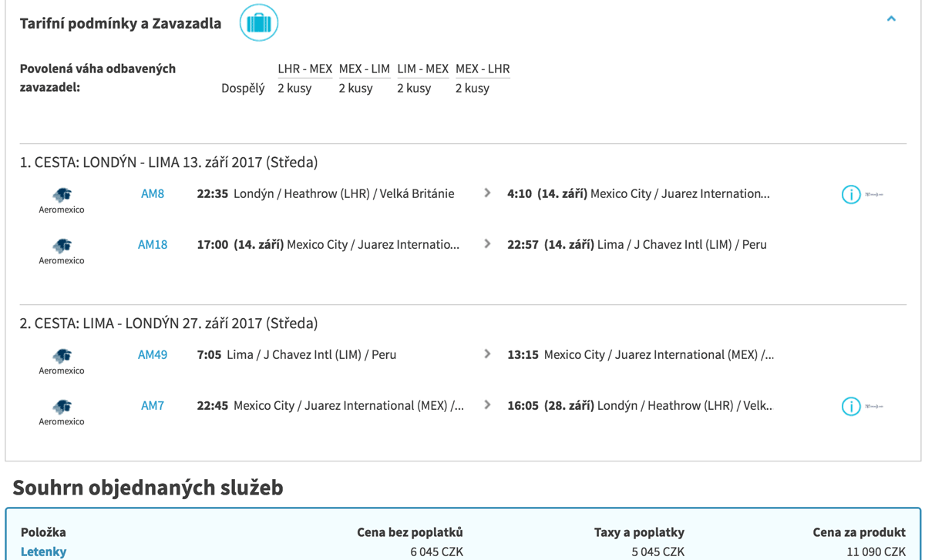Viewport: 925px width, 560px height.
Task: Open flight number AM18 link
Action: 153,245
